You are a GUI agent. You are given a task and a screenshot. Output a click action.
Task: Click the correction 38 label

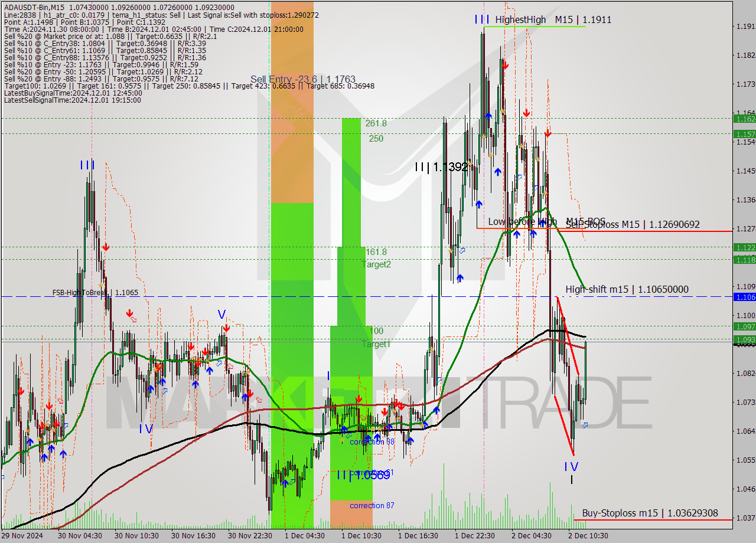(x=372, y=441)
